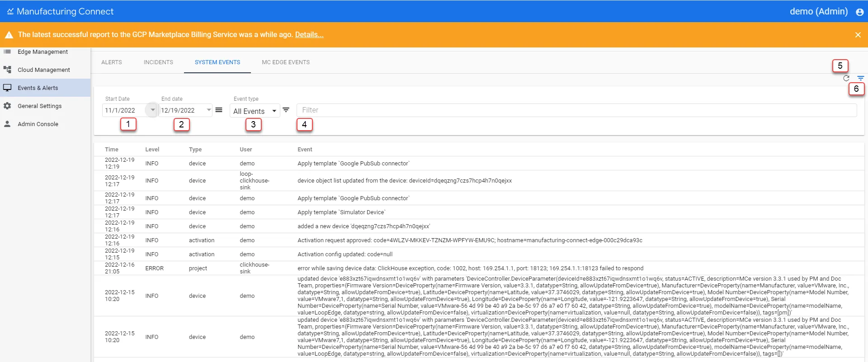
Task: Select the System Events tab
Action: coord(217,62)
